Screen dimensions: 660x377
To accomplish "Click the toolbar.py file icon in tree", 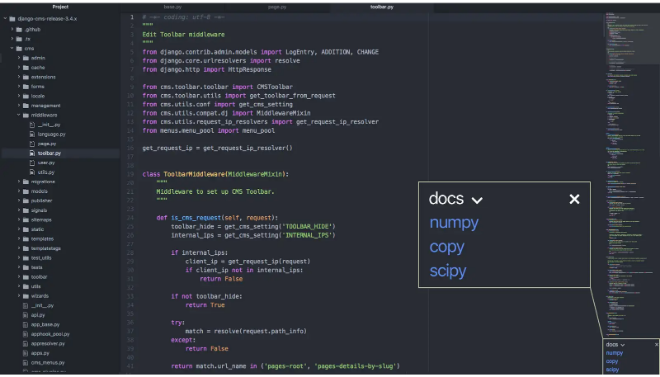I will tap(32, 153).
